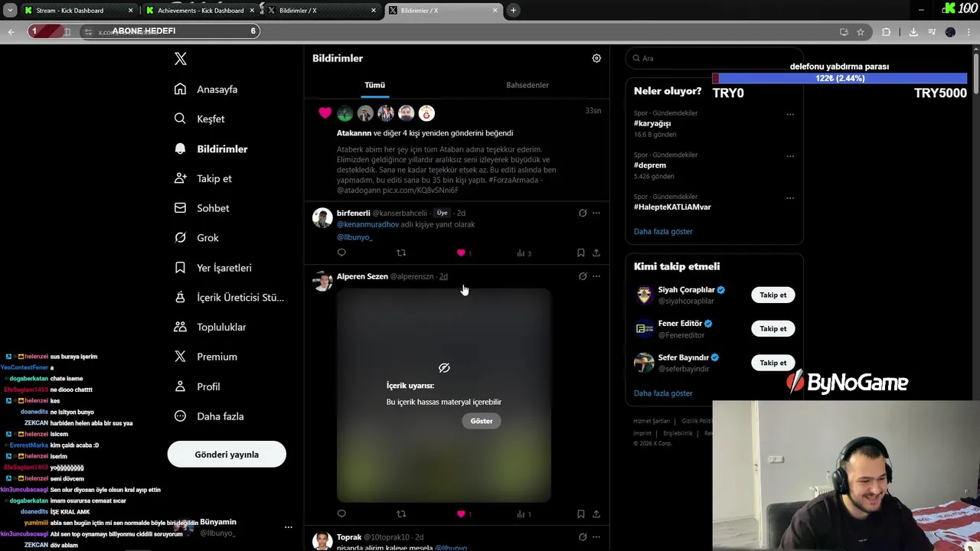Open Grok icon on Toprak's post
The height and width of the screenshot is (551, 980).
(x=583, y=537)
